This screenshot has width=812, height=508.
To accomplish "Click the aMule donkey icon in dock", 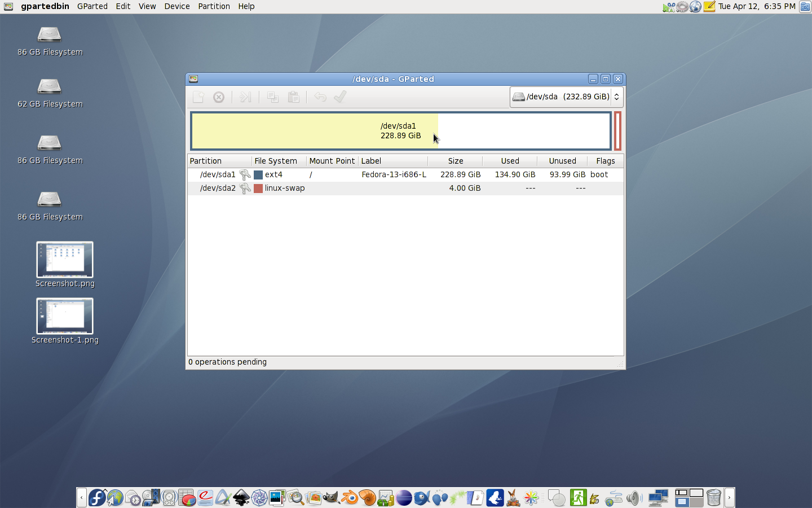I will pyautogui.click(x=513, y=497).
